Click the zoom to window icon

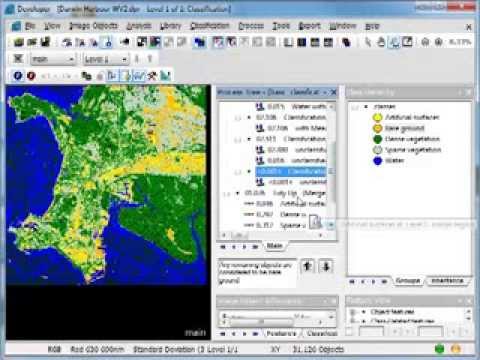407,42
